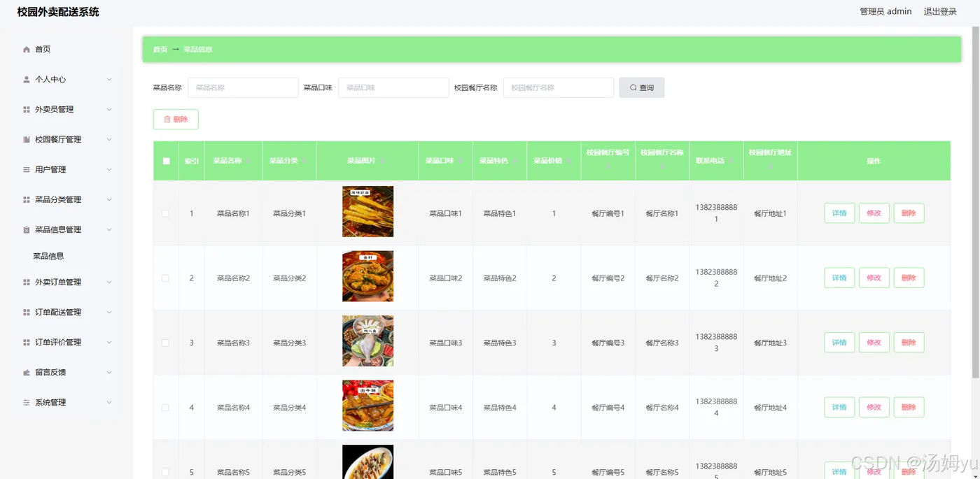980x479 pixels.
Task: Click the 管理员 admin account label
Action: pyautogui.click(x=885, y=12)
